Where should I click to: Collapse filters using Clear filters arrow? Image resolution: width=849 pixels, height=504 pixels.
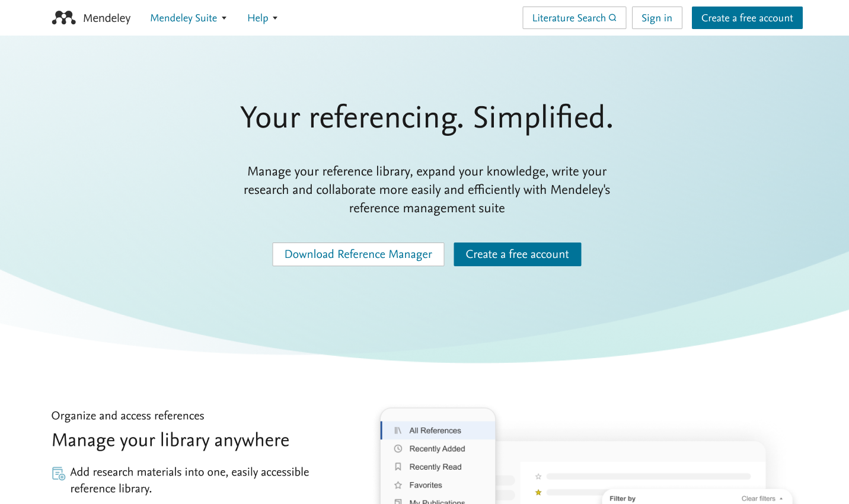coord(781,499)
